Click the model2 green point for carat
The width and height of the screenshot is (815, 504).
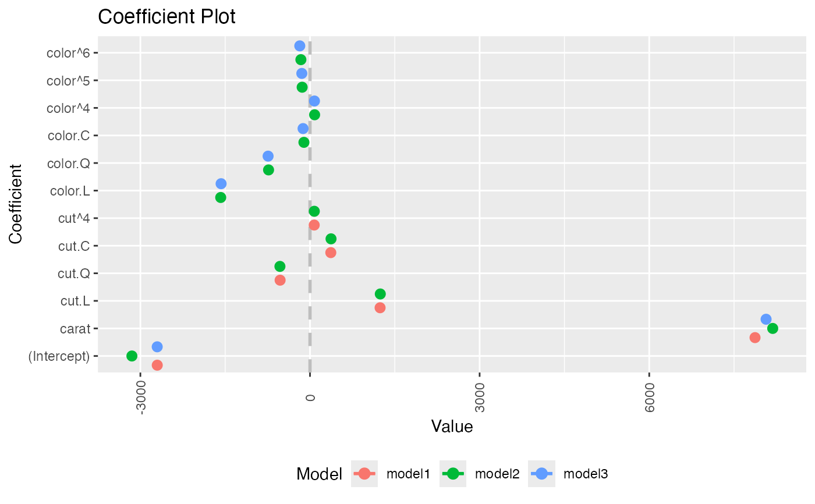pos(773,328)
